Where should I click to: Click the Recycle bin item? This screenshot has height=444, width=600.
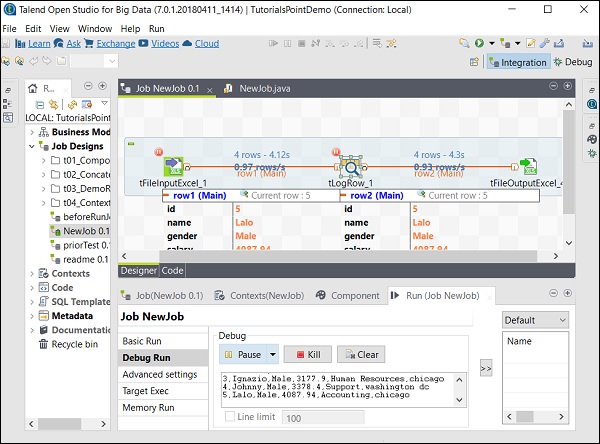68,344
